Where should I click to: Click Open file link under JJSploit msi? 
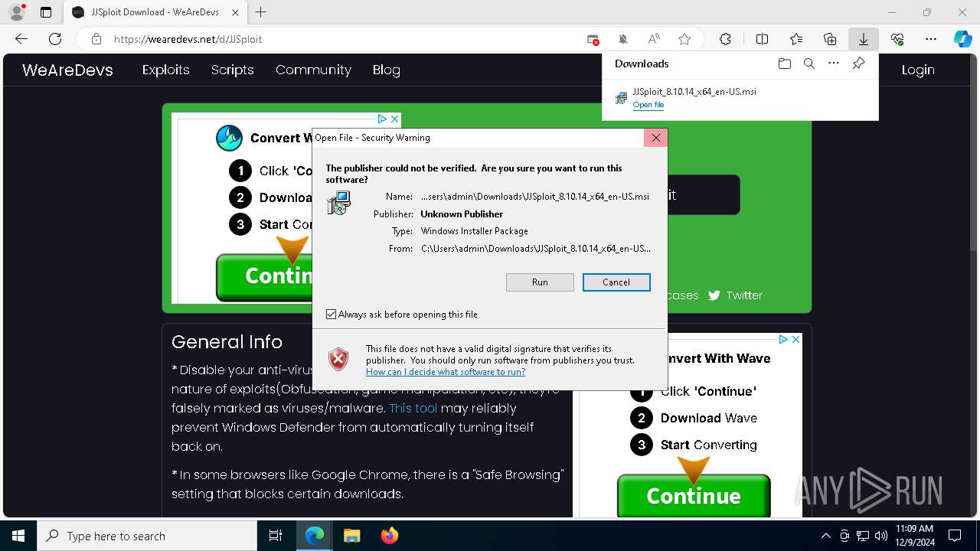pyautogui.click(x=648, y=105)
